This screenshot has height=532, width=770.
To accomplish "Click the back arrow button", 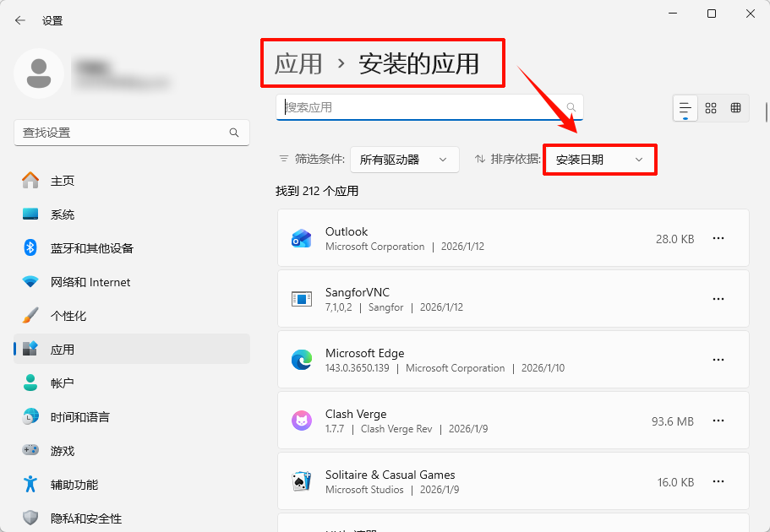I will (20, 20).
